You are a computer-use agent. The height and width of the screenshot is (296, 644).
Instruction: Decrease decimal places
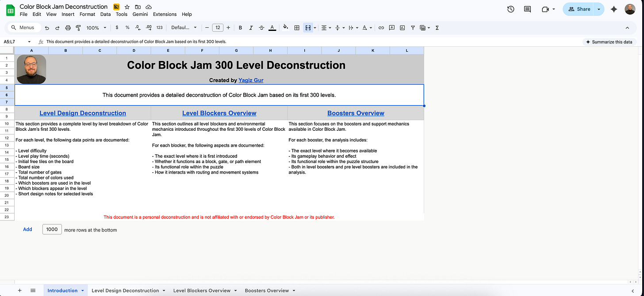click(138, 27)
